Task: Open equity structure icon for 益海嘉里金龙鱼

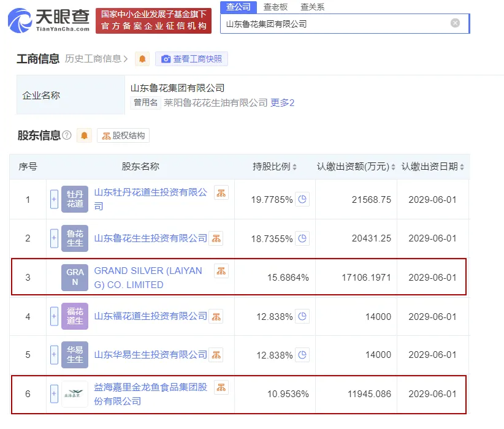Action: pyautogui.click(x=221, y=387)
